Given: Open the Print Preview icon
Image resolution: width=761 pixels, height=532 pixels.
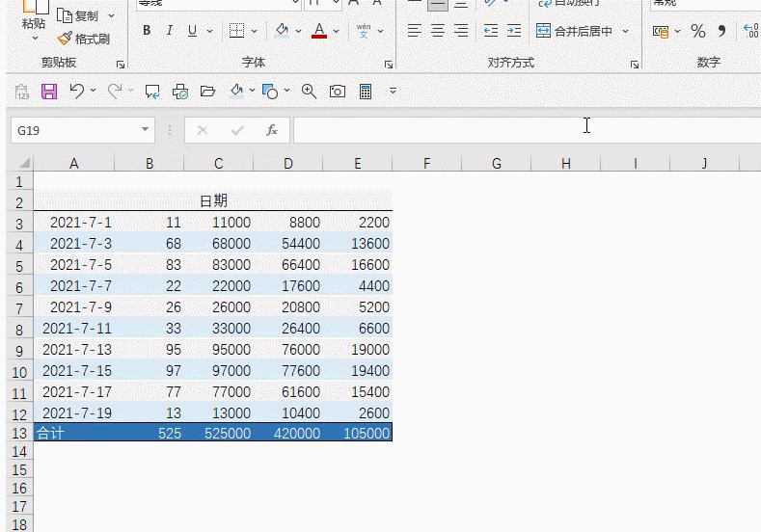Looking at the screenshot, I should click(x=180, y=92).
